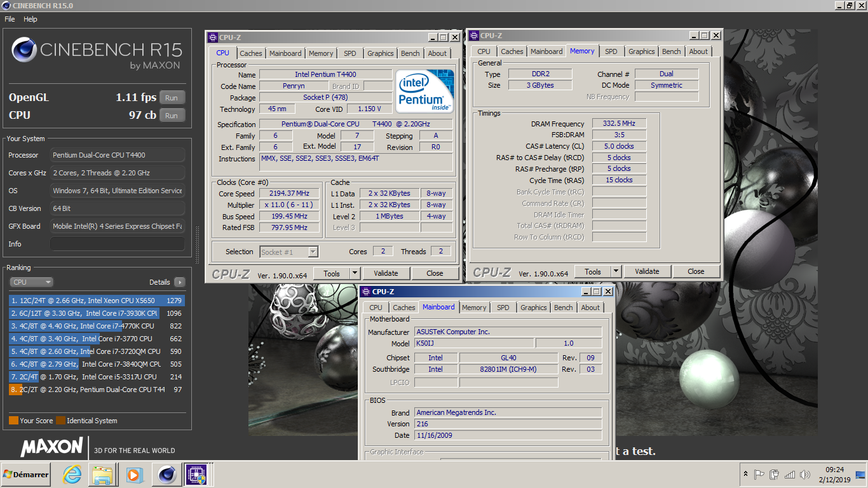Click Core Speed value 2194.37 MHz
This screenshot has height=488, width=868.
tap(289, 193)
